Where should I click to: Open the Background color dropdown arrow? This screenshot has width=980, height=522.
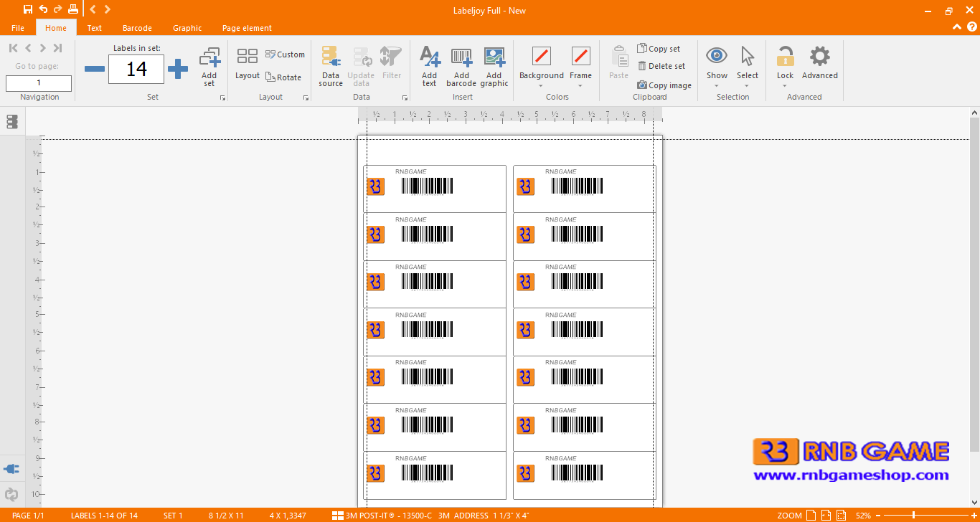[541, 86]
